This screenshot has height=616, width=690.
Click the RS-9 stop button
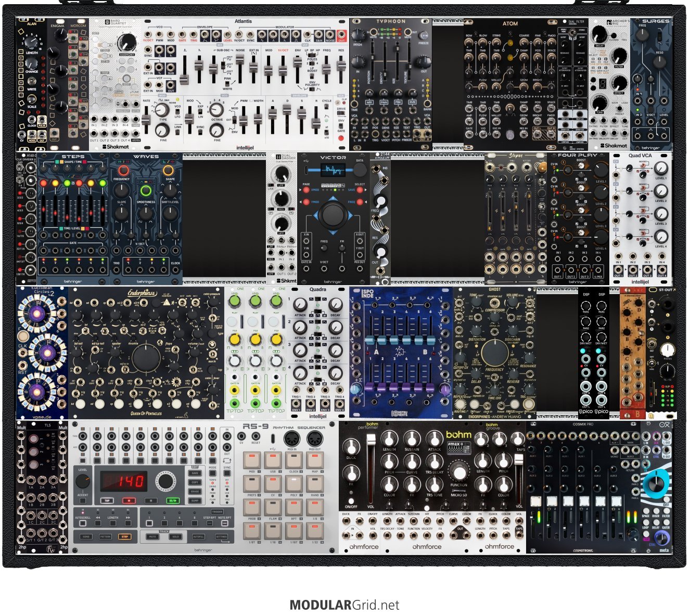tap(150, 500)
